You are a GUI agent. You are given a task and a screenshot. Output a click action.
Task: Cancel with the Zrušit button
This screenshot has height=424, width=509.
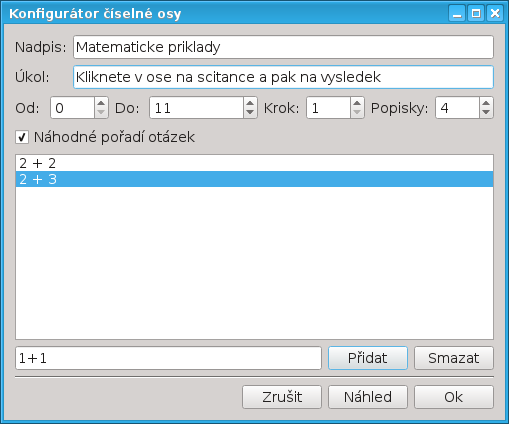point(282,397)
